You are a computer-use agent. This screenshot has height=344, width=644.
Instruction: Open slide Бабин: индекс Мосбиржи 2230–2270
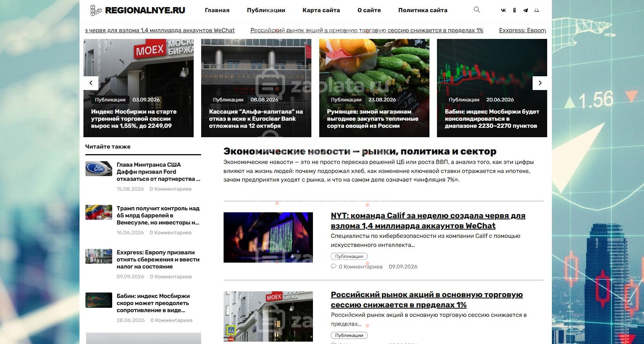point(492,119)
